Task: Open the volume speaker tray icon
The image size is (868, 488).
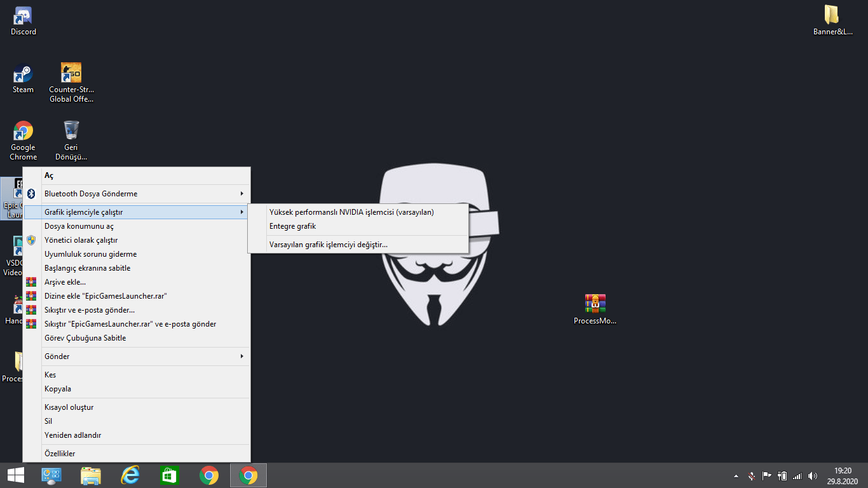Action: pos(813,476)
